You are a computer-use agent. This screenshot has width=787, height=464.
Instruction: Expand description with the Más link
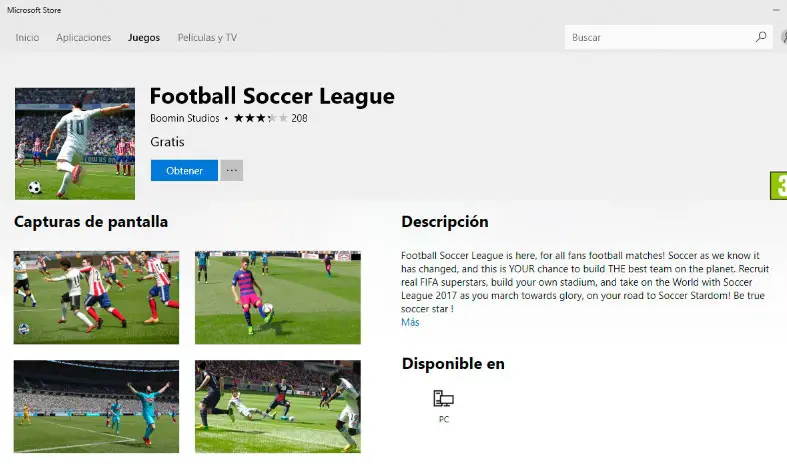point(410,322)
